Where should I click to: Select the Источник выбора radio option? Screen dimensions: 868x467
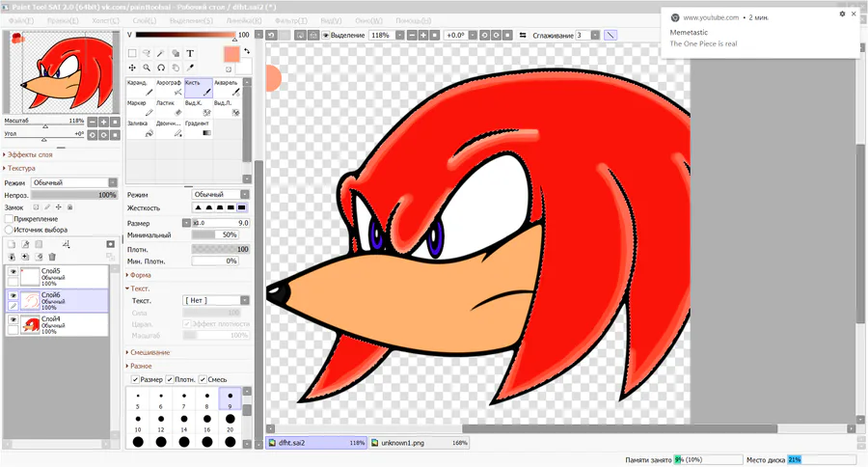[x=9, y=230]
